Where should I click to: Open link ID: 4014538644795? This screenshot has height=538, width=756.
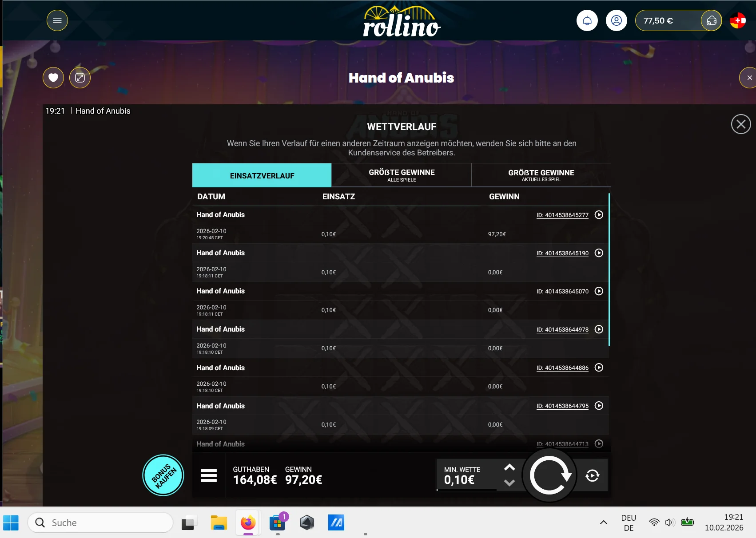click(x=562, y=406)
